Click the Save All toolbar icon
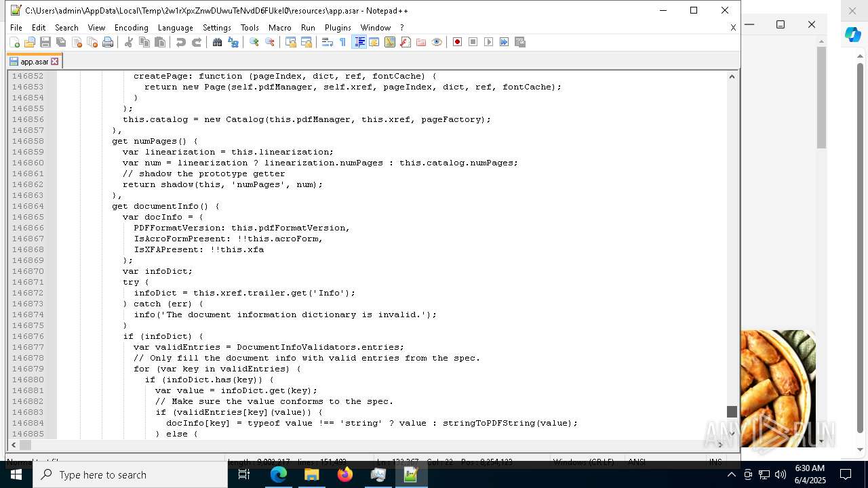Viewport: 868px width, 488px height. coord(61,42)
